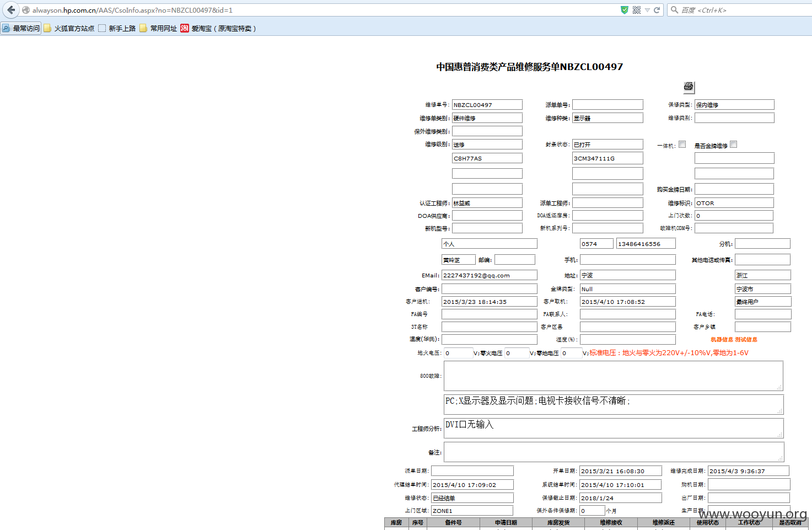This screenshot has height=530, width=812.
Task: Click the 维修单号 field NBZCL00497
Action: [487, 105]
